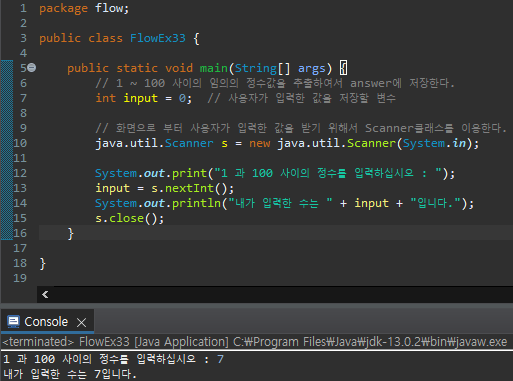513x381 pixels.
Task: Click the print string on line 12
Action: pyautogui.click(x=328, y=173)
